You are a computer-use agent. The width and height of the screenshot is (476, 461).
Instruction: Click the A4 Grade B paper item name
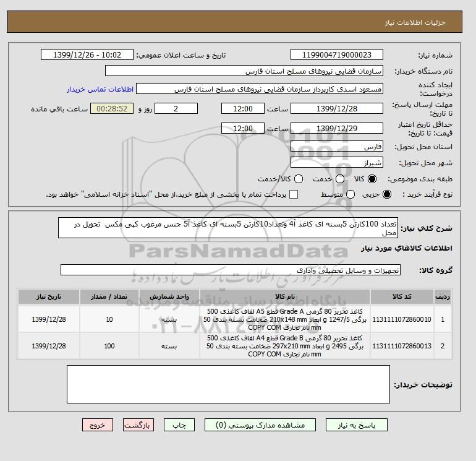point(285,346)
